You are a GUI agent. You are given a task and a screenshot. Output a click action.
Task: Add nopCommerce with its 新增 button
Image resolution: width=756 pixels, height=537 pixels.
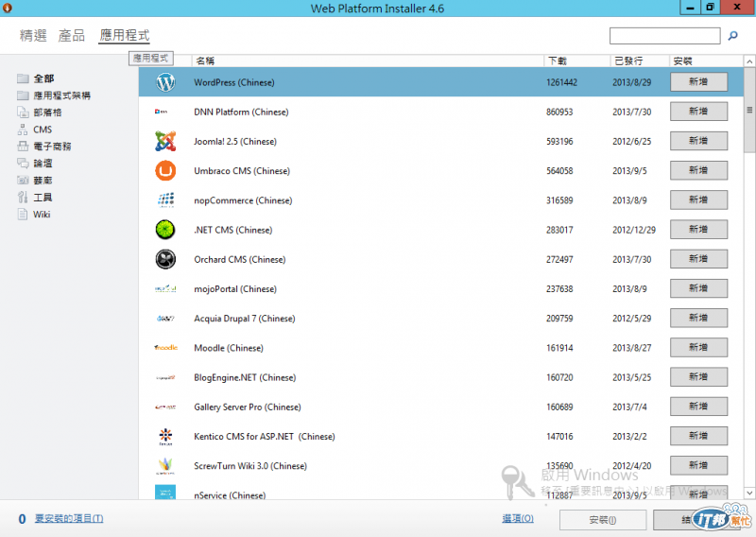pyautogui.click(x=698, y=199)
